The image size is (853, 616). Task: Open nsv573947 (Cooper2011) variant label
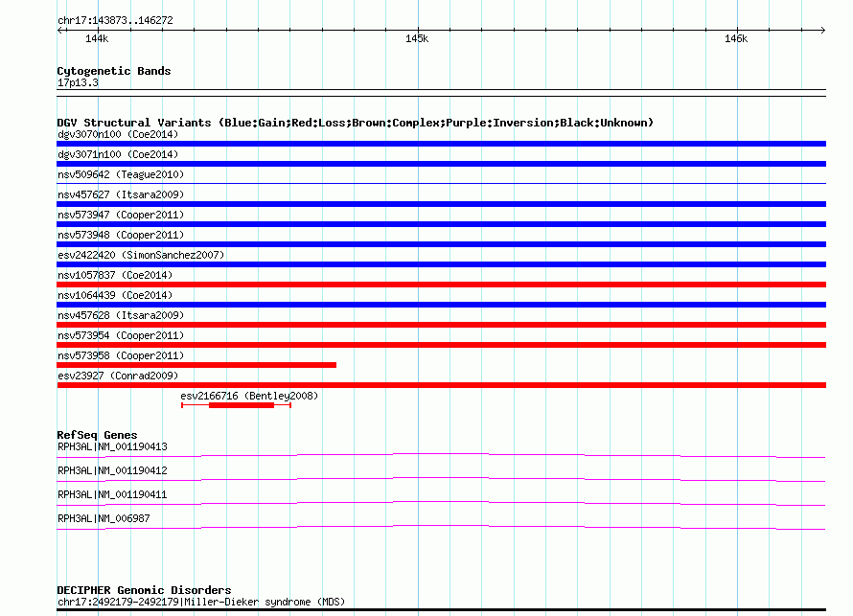[x=121, y=215]
